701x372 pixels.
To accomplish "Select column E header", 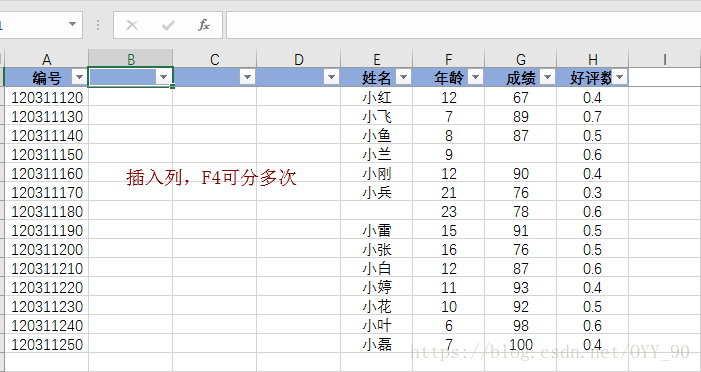I will [x=376, y=59].
